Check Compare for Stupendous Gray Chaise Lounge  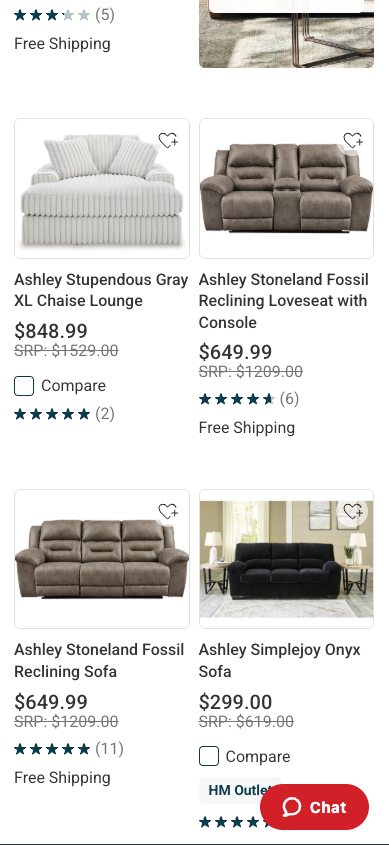click(24, 386)
